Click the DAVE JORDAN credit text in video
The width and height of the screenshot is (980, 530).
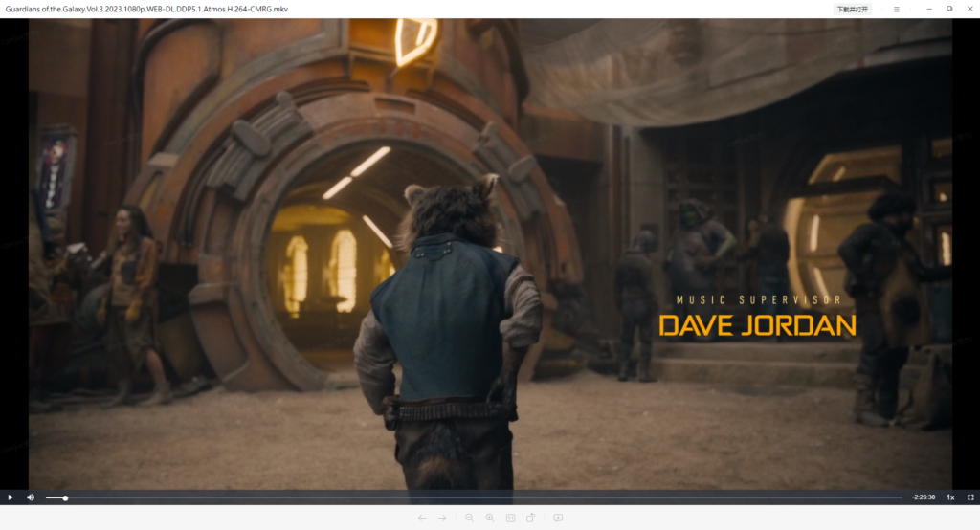click(x=758, y=325)
